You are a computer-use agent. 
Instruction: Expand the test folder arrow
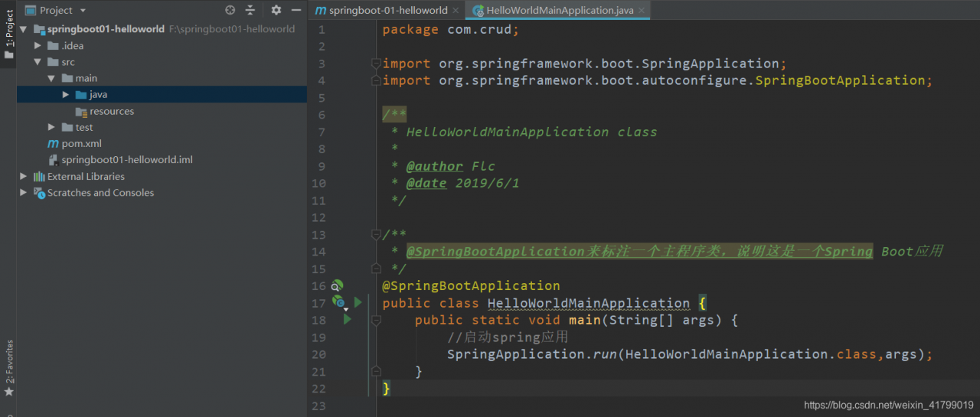pyautogui.click(x=51, y=127)
